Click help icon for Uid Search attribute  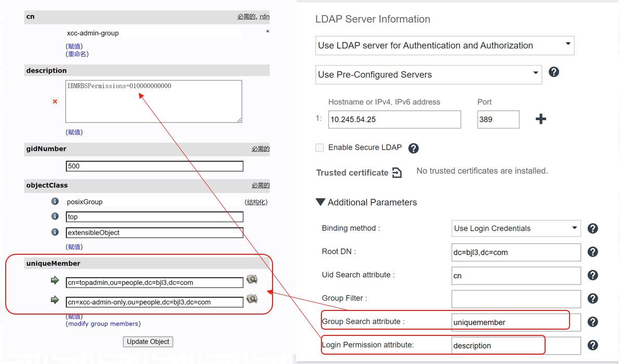point(592,275)
